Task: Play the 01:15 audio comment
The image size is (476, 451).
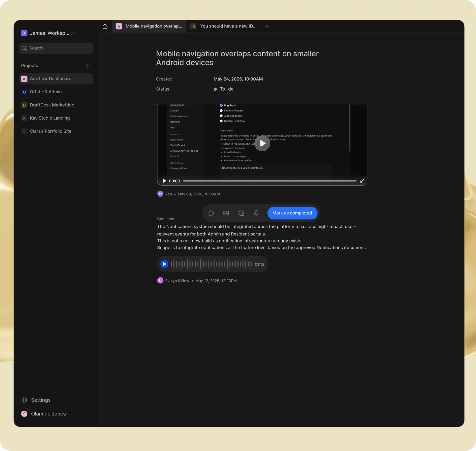Action: 164,264
